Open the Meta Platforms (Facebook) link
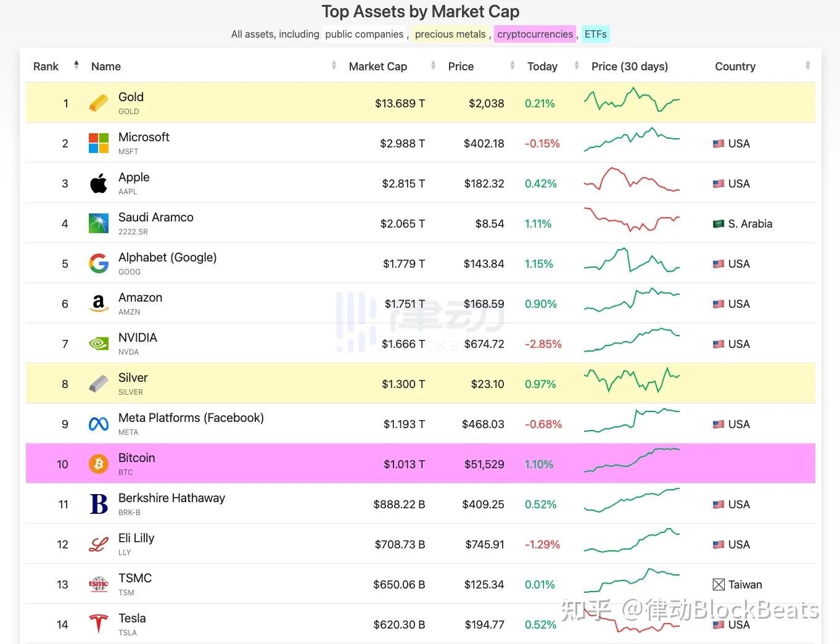 191,418
